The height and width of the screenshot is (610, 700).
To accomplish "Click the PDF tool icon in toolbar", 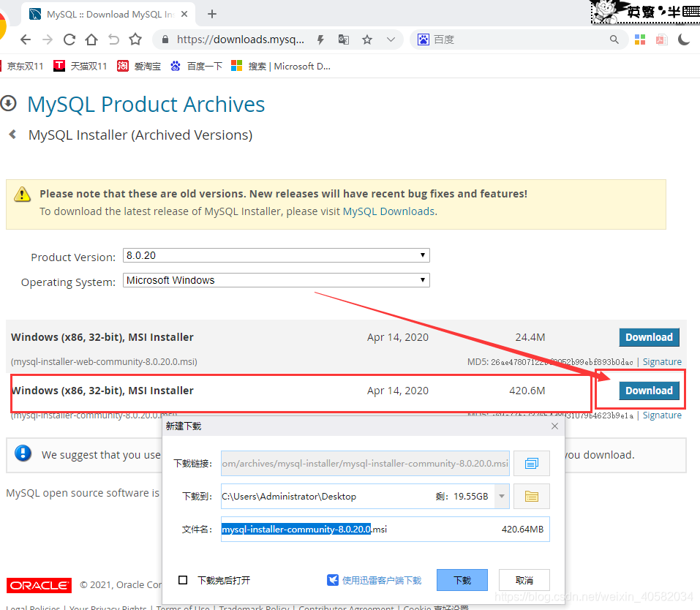I will [x=662, y=39].
